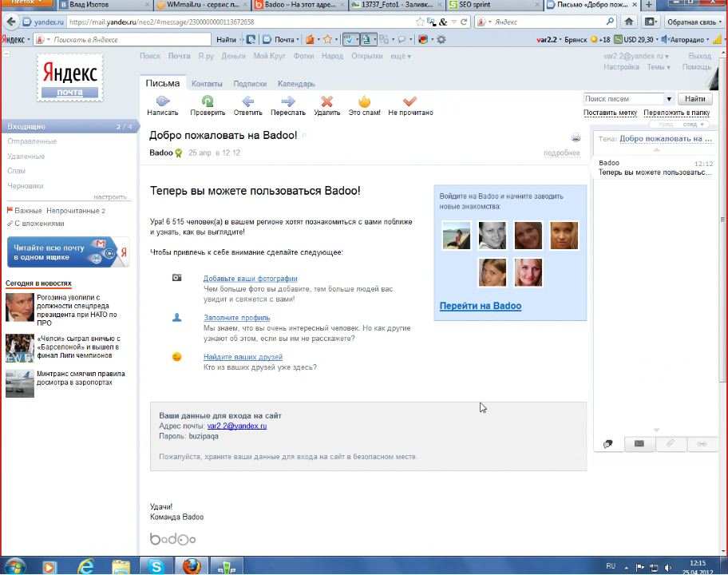Click the reload page icon in address bar
This screenshot has height=575, width=728.
coord(464,22)
